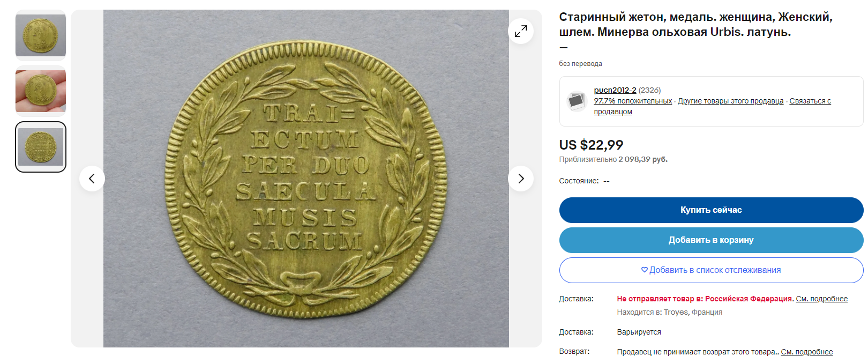Click the Связаться с продавцом link
Viewport: 868px width, 363px height.
click(x=712, y=106)
